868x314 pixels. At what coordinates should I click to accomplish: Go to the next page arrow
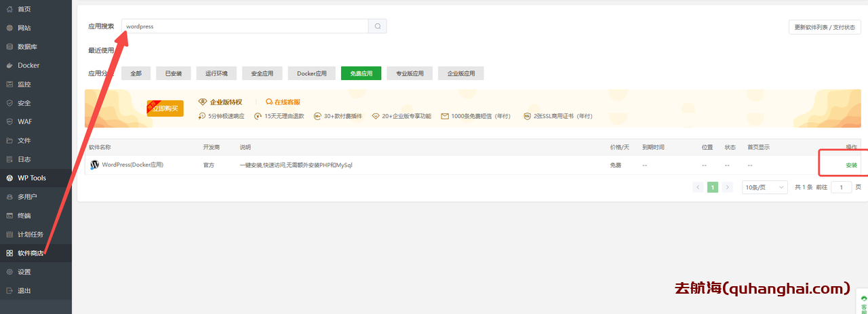click(x=728, y=187)
